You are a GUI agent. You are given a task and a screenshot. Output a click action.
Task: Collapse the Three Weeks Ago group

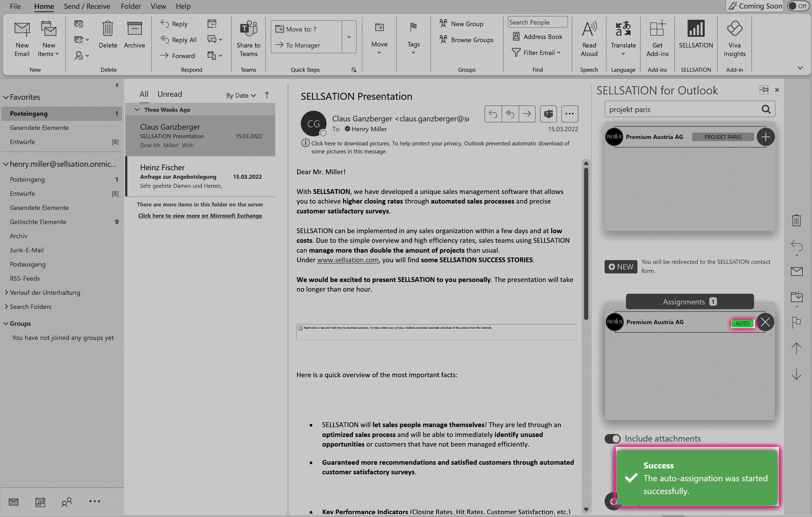tap(137, 110)
